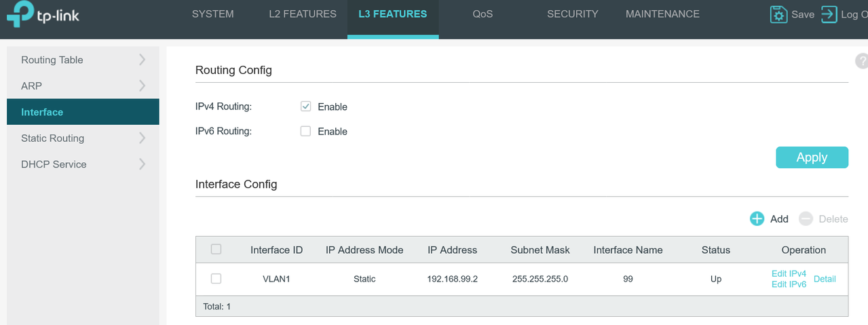Image resolution: width=868 pixels, height=325 pixels.
Task: Click the Add label
Action: point(779,218)
